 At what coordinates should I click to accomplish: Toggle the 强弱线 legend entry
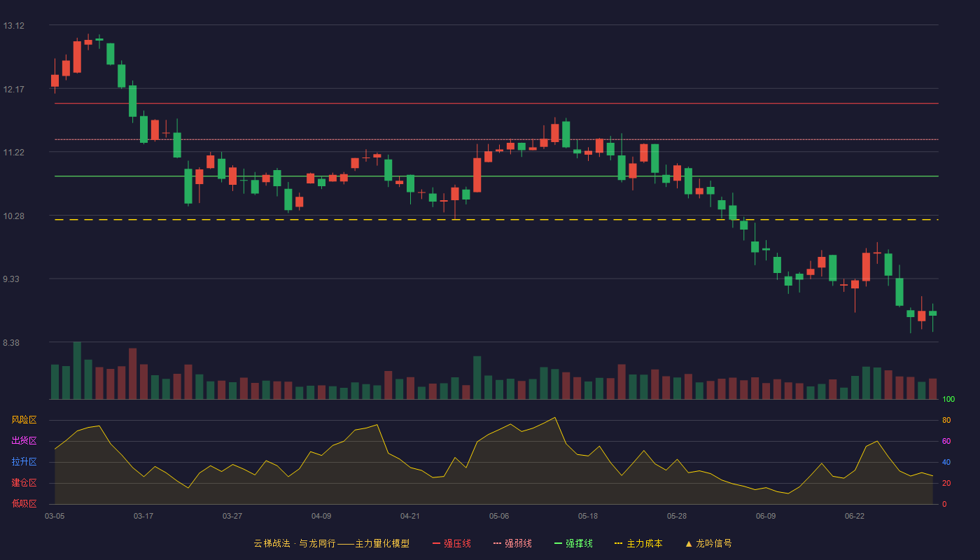512,543
